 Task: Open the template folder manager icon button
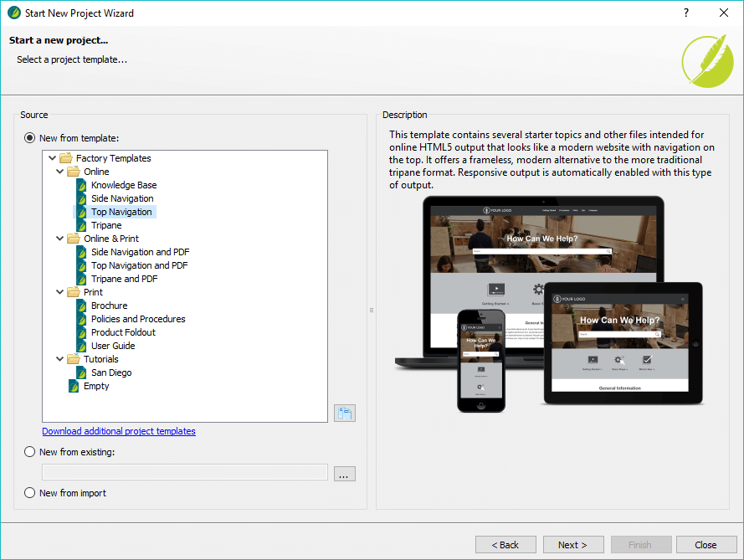coord(345,414)
